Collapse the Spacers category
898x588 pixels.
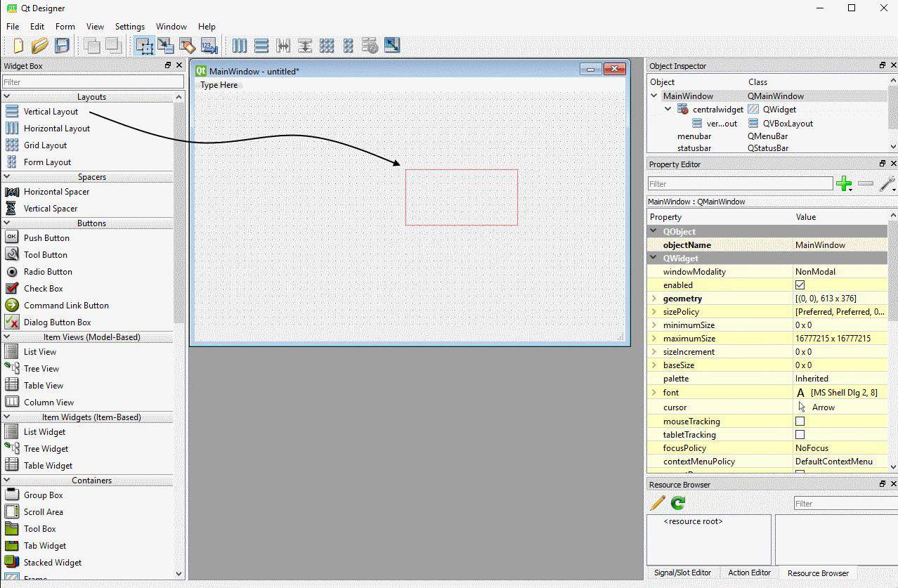(x=7, y=177)
